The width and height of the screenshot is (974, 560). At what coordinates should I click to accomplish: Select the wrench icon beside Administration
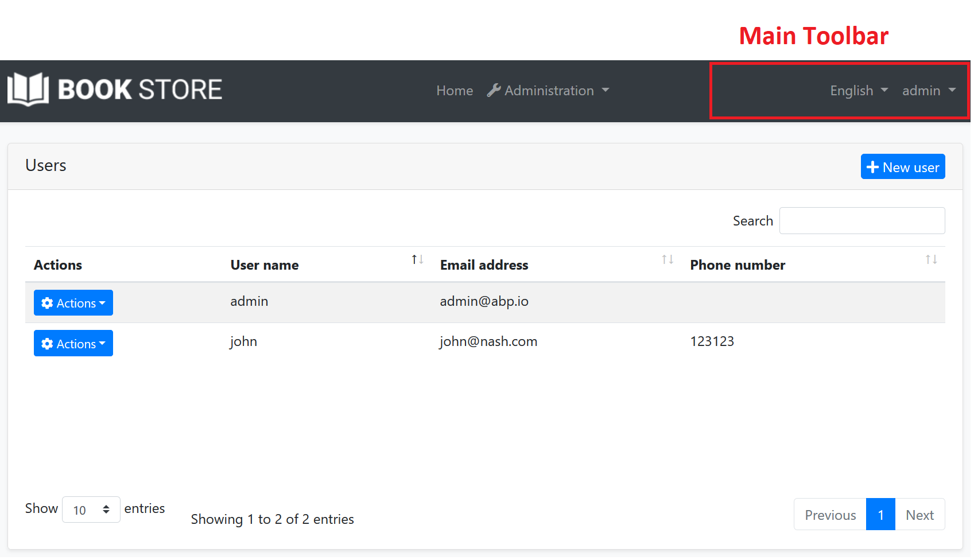click(494, 90)
